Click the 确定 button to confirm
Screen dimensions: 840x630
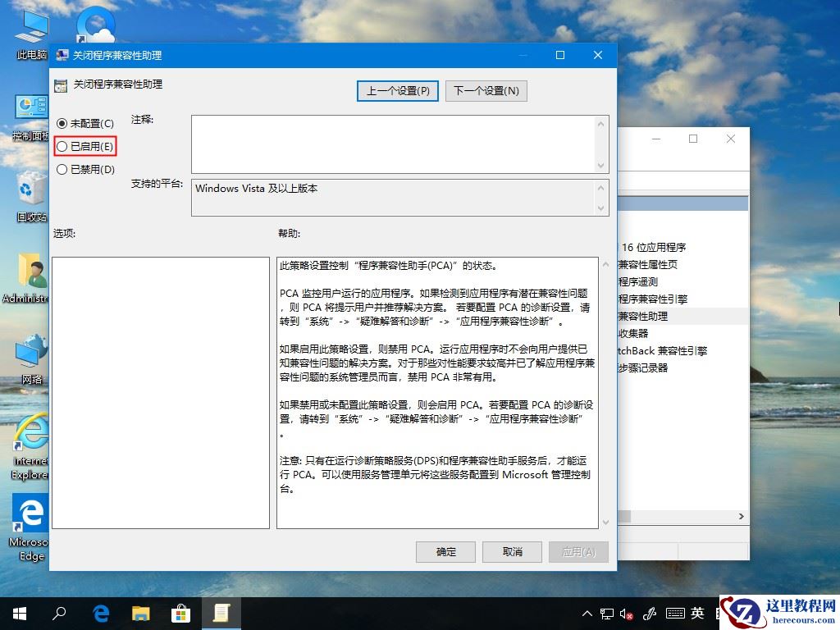pos(445,551)
